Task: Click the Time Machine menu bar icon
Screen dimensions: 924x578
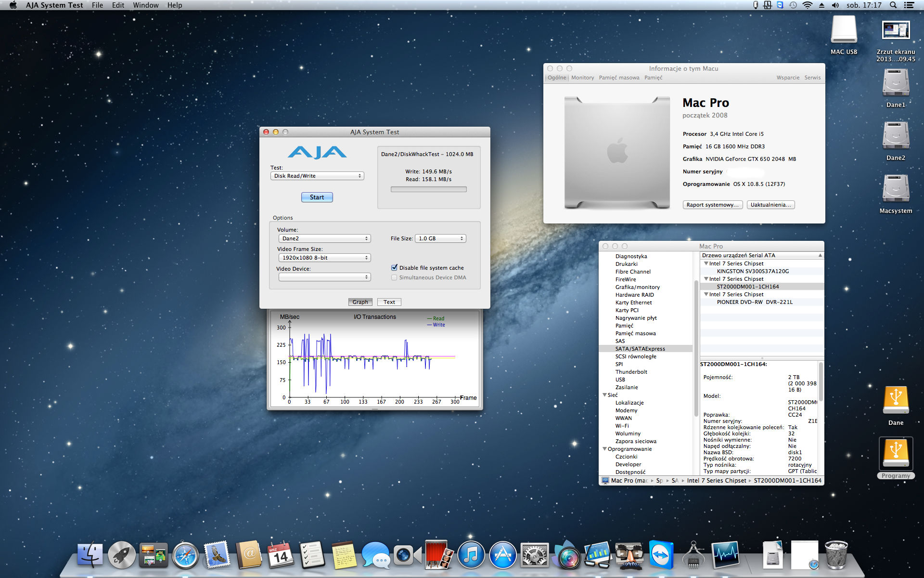Action: (x=793, y=5)
